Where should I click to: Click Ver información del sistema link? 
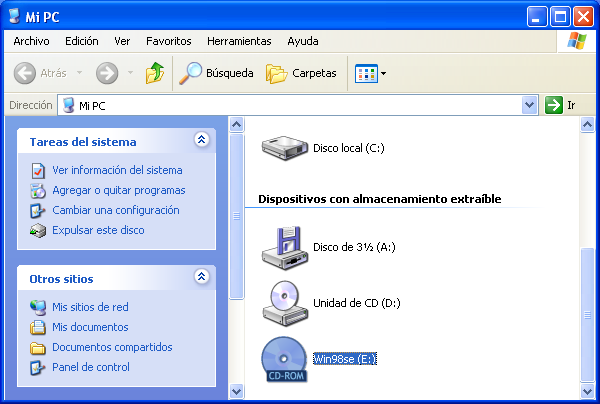[117, 170]
